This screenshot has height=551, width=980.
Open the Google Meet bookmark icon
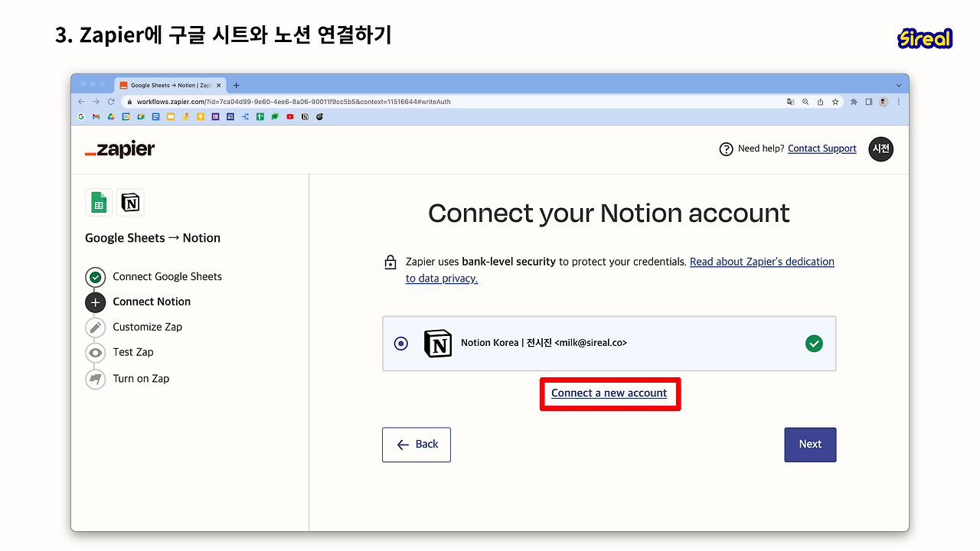point(141,117)
